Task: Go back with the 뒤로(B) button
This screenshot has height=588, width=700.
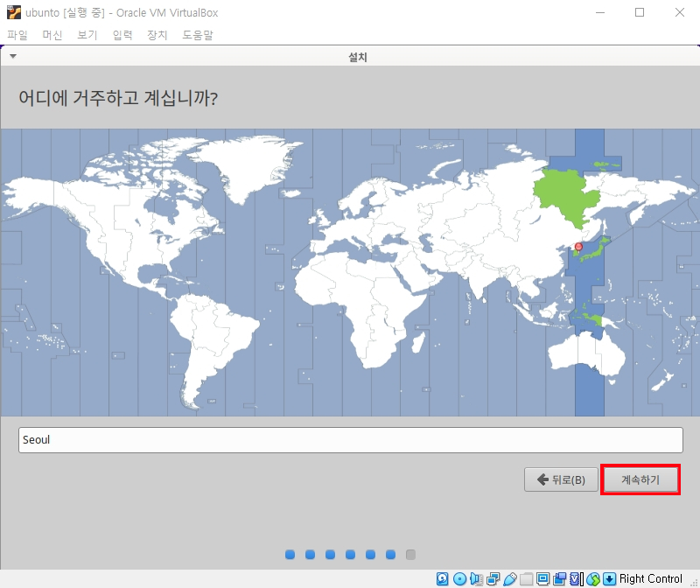Action: (x=561, y=479)
